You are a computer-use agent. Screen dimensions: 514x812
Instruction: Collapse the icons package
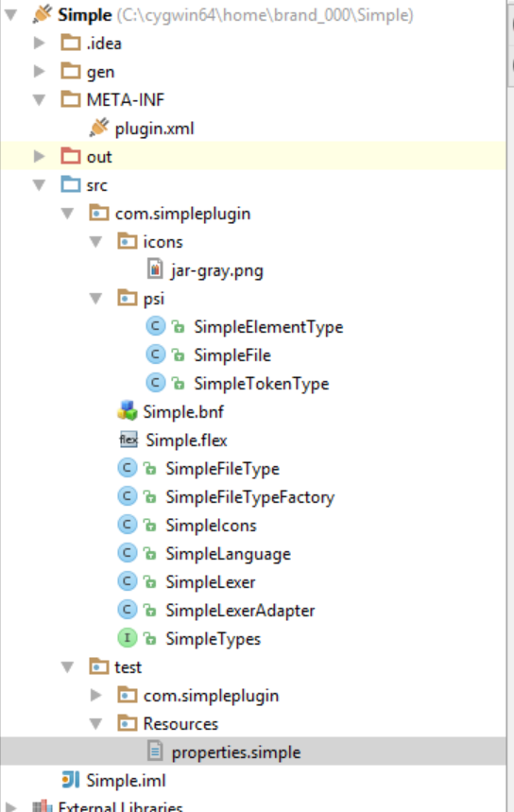click(x=95, y=242)
